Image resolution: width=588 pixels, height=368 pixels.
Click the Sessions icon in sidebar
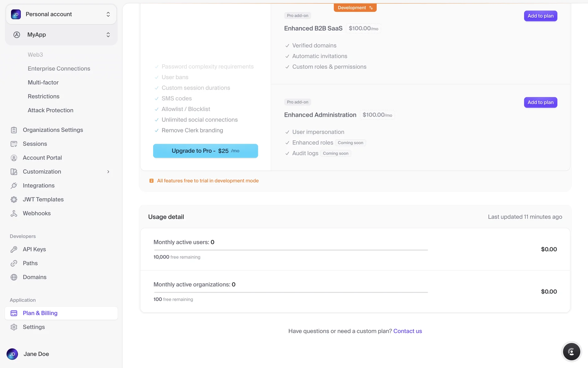click(x=14, y=144)
